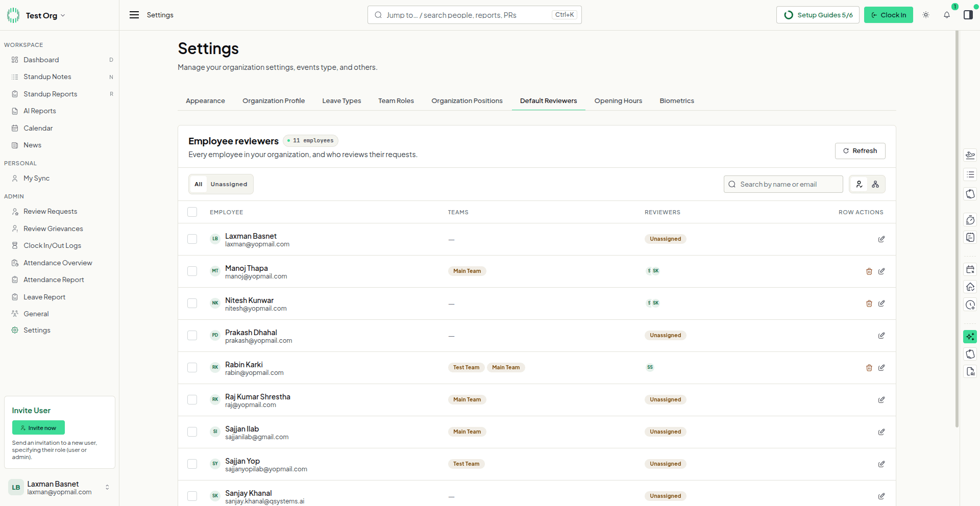Screen dimensions: 980x506
Task: Open the calendar icon in right rail
Action: (x=970, y=269)
